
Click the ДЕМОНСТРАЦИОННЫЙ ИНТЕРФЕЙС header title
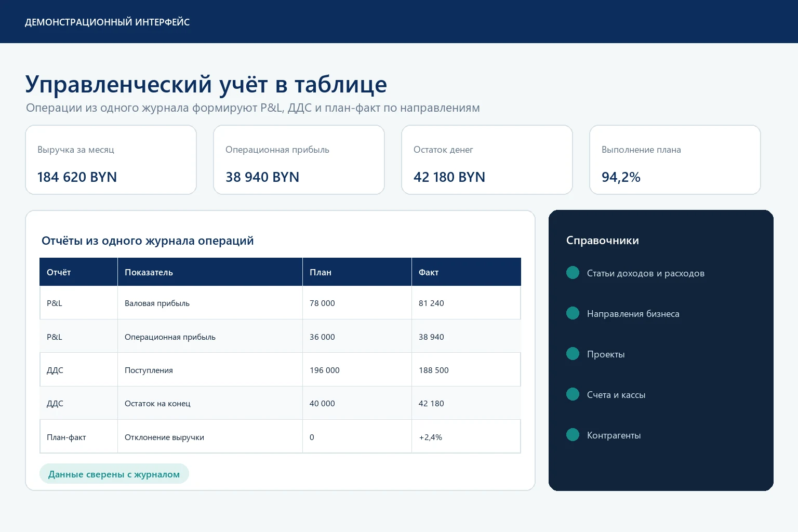tap(108, 22)
